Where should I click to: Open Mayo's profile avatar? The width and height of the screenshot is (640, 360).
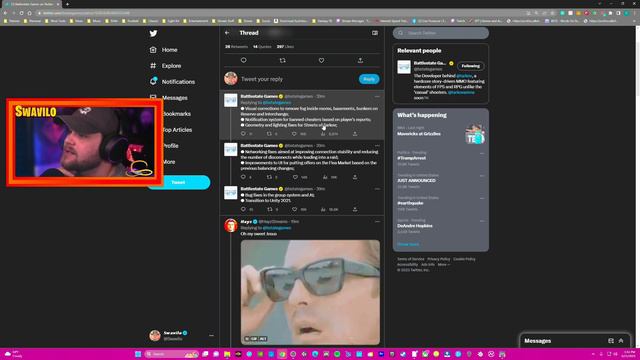(x=231, y=225)
